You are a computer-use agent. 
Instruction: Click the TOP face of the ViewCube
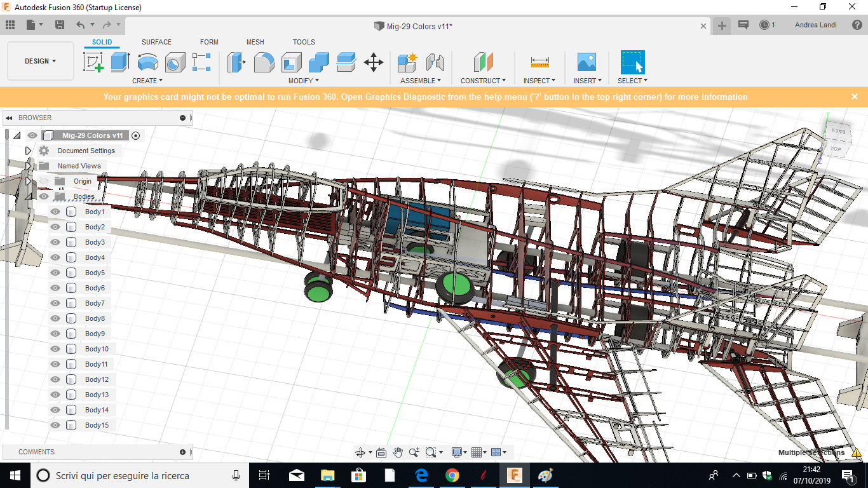836,149
